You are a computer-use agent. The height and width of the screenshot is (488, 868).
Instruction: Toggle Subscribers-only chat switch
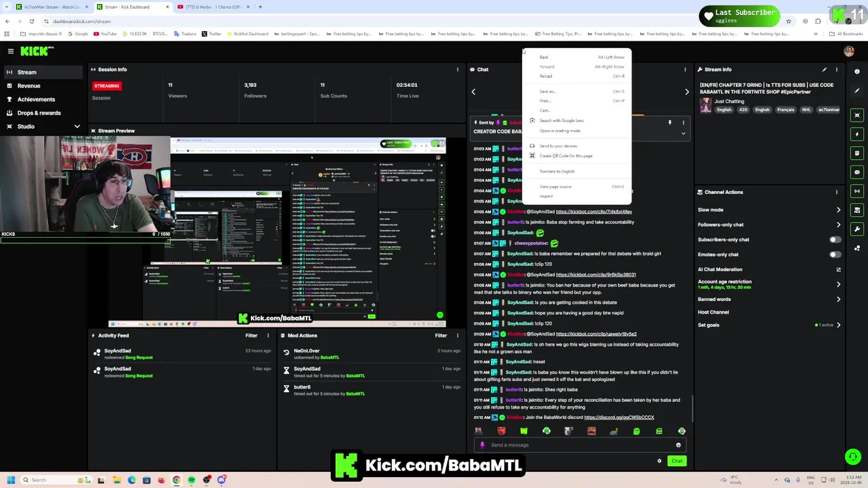835,239
